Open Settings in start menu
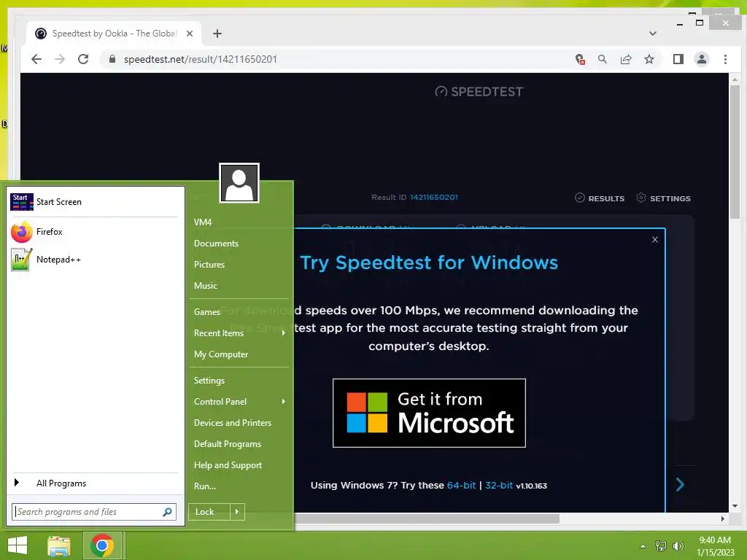Image resolution: width=747 pixels, height=560 pixels. tap(239, 381)
